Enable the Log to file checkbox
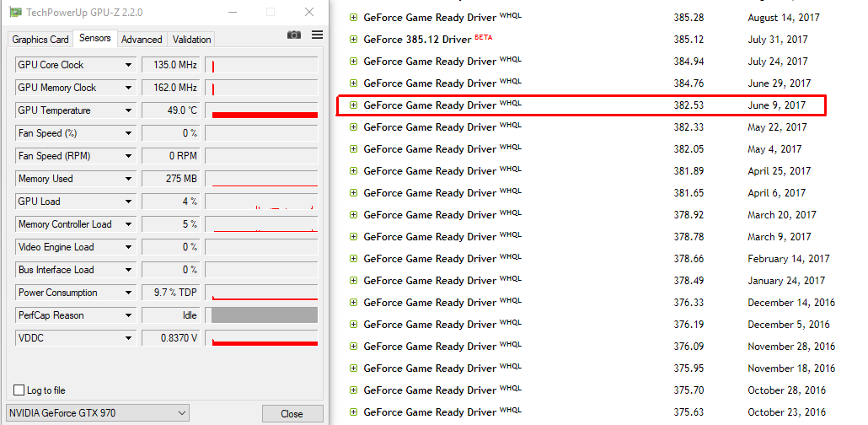The width and height of the screenshot is (868, 425). (19, 390)
